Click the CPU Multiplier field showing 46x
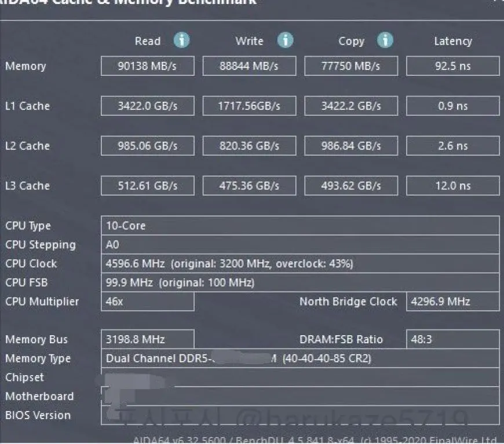 (x=148, y=302)
